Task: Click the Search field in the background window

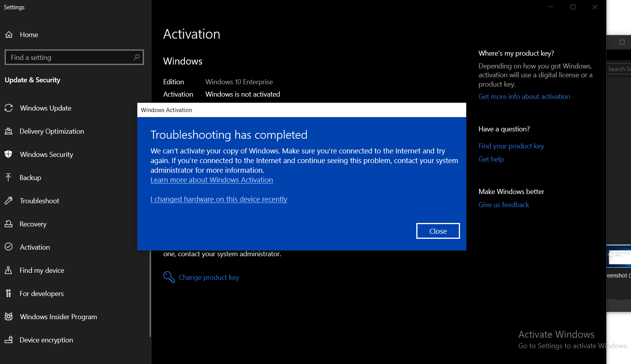Action: (x=619, y=69)
